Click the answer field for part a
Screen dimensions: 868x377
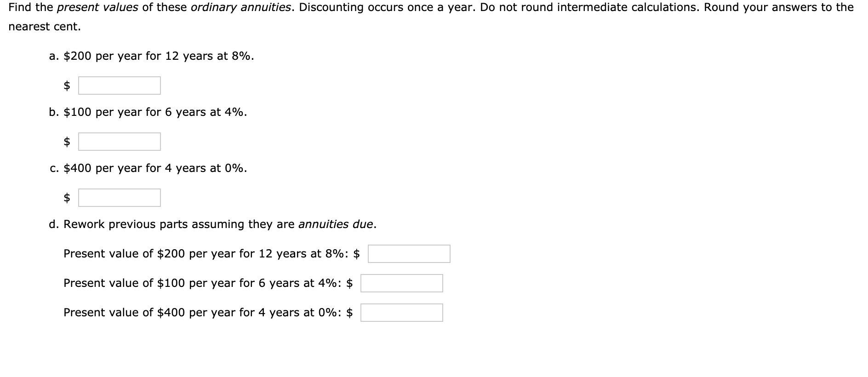[120, 86]
